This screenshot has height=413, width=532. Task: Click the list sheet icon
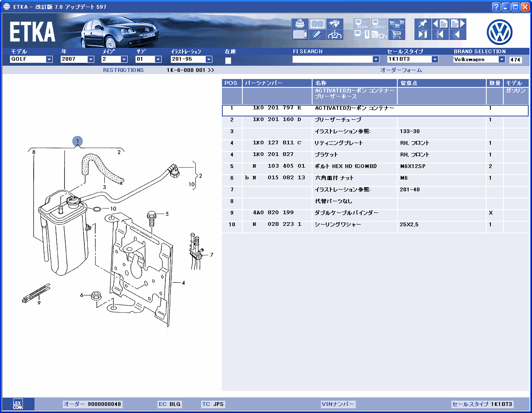tap(300, 35)
